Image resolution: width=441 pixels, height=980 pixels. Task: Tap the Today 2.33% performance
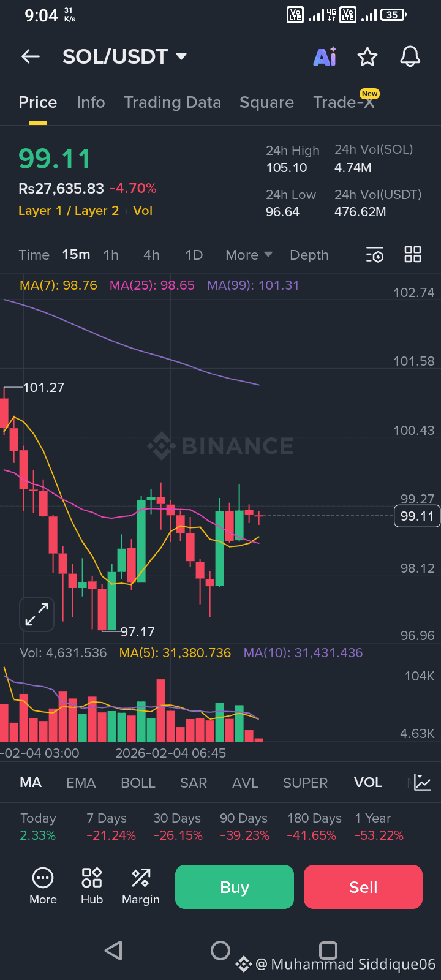click(38, 827)
